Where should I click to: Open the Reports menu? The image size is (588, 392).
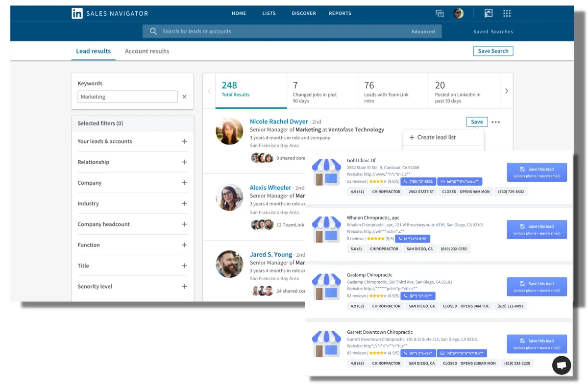click(x=340, y=14)
